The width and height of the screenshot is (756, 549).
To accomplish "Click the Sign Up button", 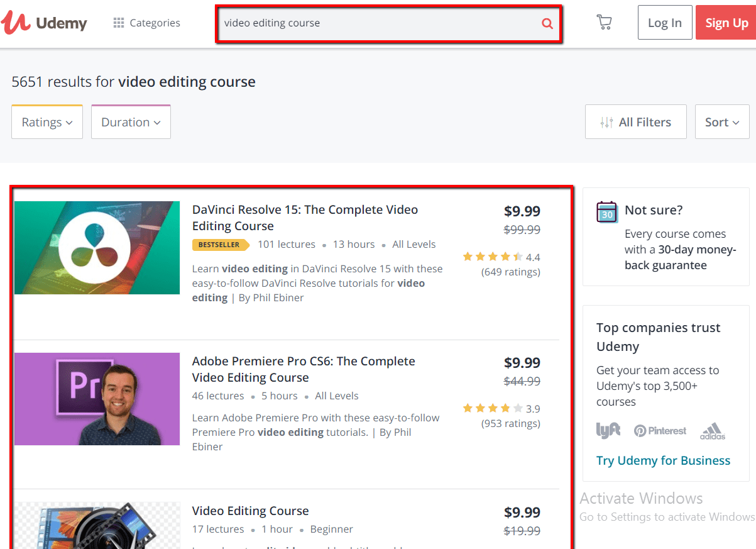I will point(726,23).
